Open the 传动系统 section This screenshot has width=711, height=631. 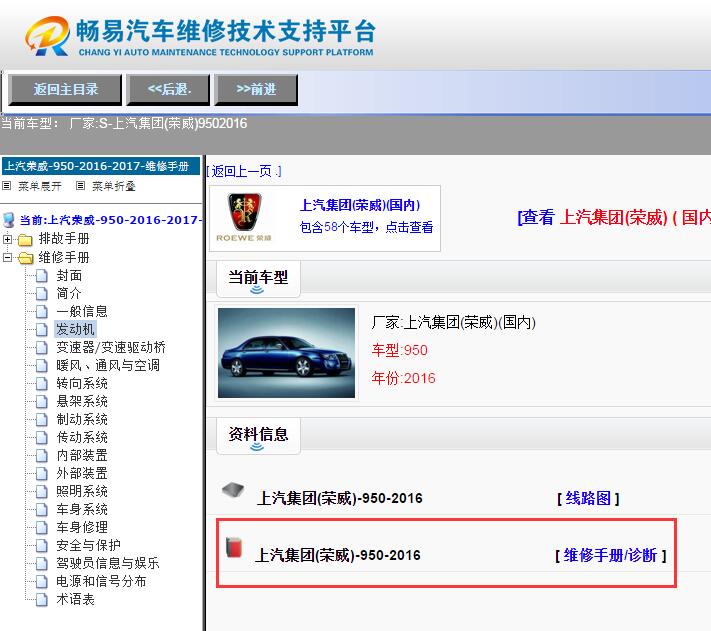pyautogui.click(x=82, y=437)
